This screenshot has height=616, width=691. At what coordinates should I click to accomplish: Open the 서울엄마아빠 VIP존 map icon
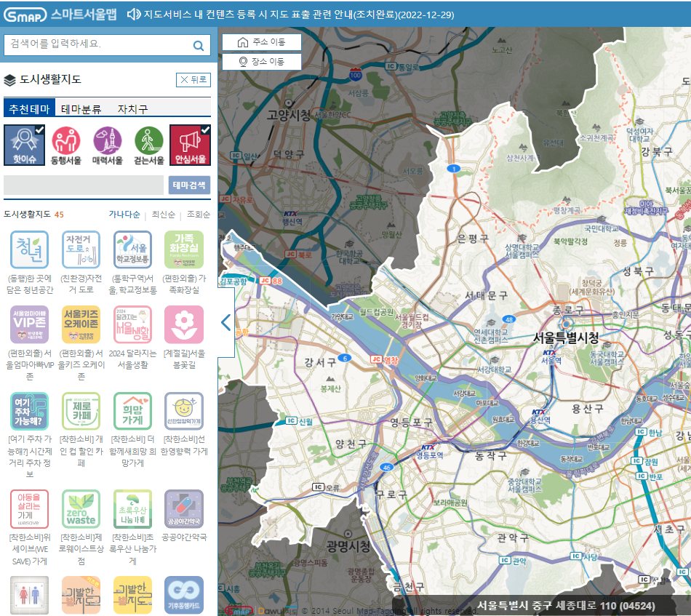pyautogui.click(x=30, y=325)
